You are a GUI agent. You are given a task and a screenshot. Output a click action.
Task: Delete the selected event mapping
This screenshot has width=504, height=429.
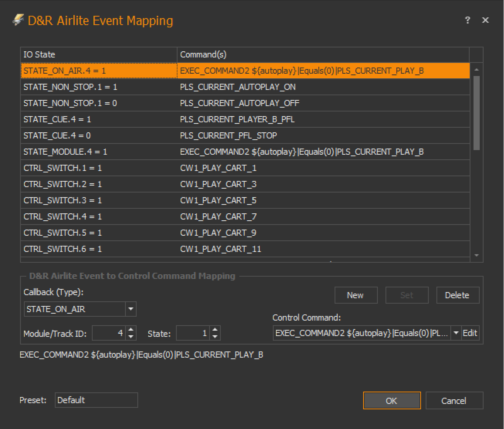coord(457,295)
